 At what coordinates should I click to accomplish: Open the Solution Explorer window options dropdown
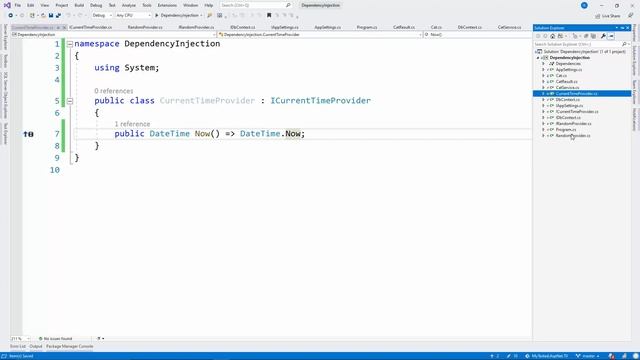tap(617, 28)
